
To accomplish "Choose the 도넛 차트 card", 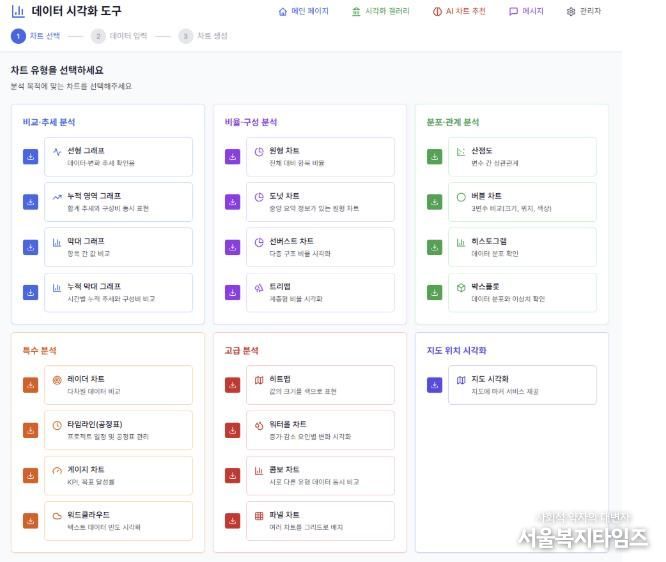I will pos(320,202).
